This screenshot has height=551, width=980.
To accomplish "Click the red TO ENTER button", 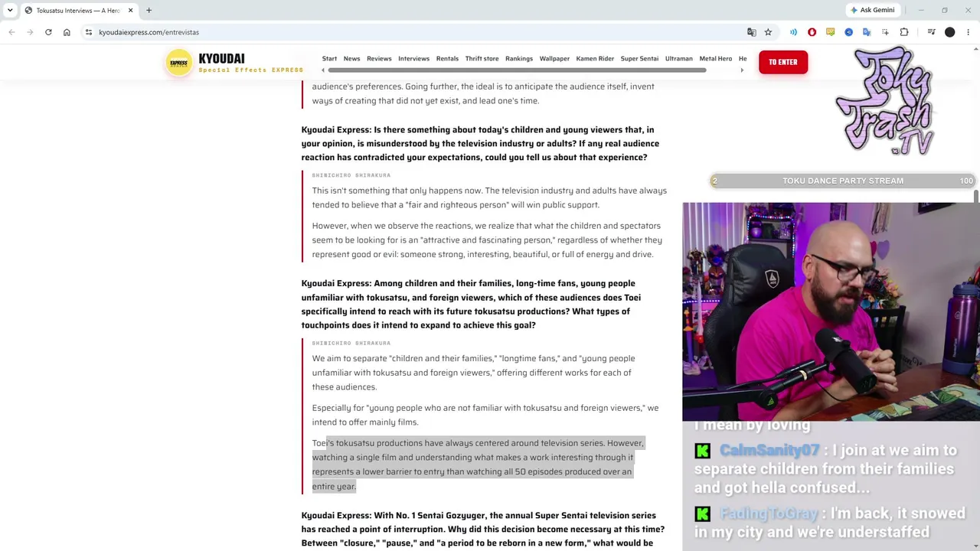I will 782,62.
